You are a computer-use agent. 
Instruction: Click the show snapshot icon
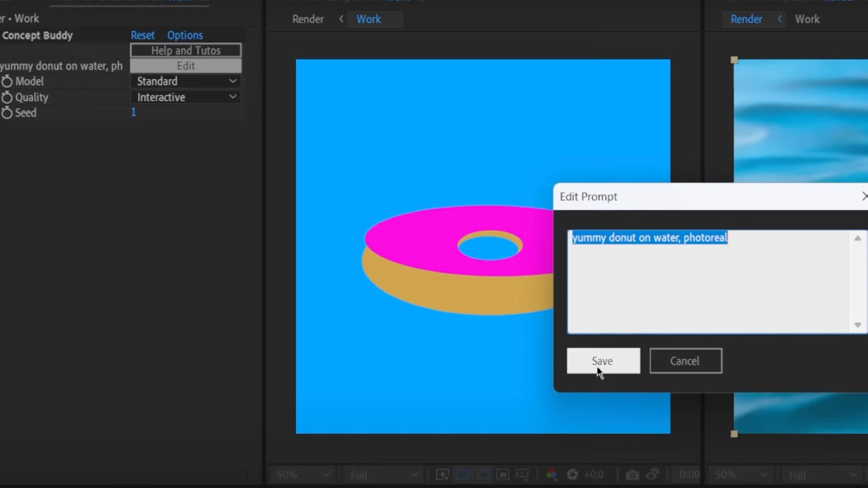[x=652, y=475]
